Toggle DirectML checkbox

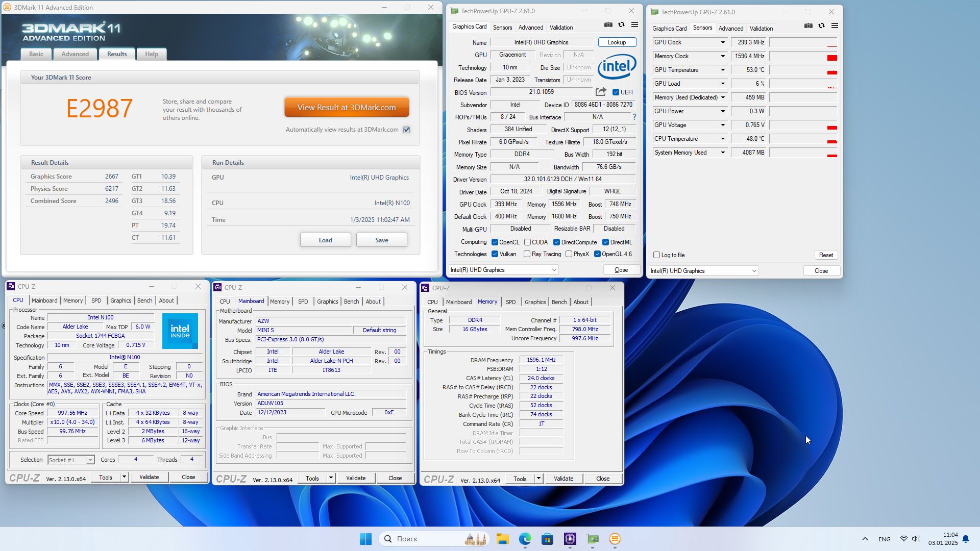coord(605,242)
